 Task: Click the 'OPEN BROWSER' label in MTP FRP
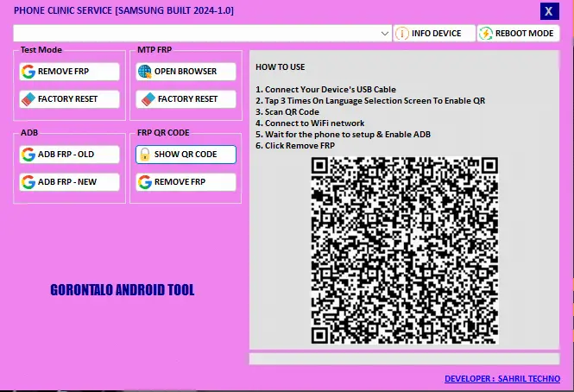point(186,72)
